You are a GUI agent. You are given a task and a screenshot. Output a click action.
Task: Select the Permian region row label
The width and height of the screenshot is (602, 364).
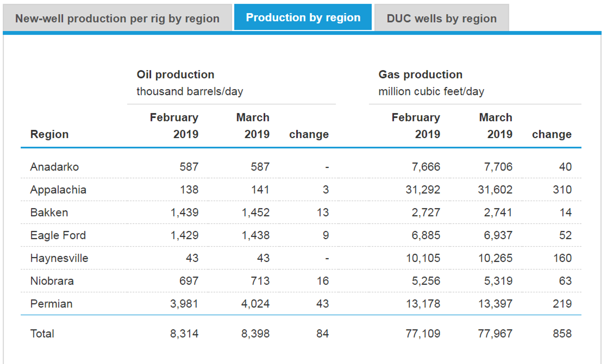[51, 304]
